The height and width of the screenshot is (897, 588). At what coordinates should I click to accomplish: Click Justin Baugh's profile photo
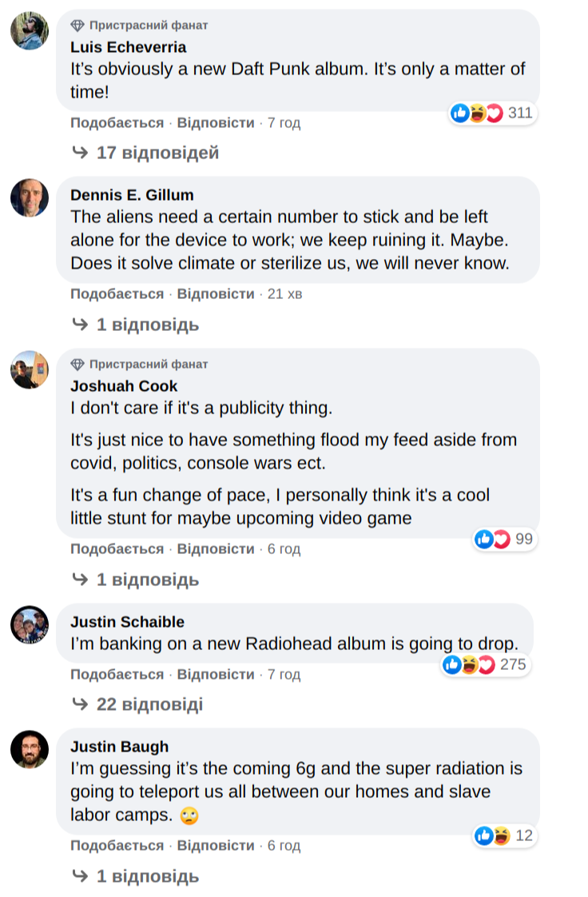[30, 749]
